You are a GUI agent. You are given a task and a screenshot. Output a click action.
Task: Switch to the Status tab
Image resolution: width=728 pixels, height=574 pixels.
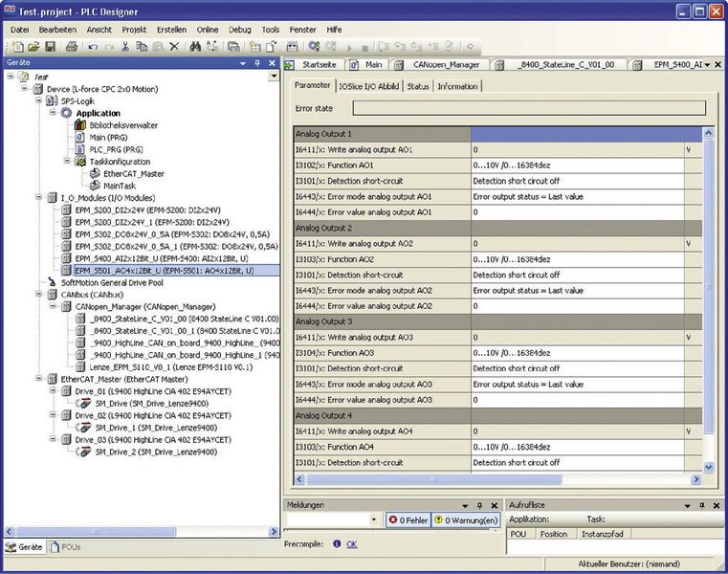[418, 86]
